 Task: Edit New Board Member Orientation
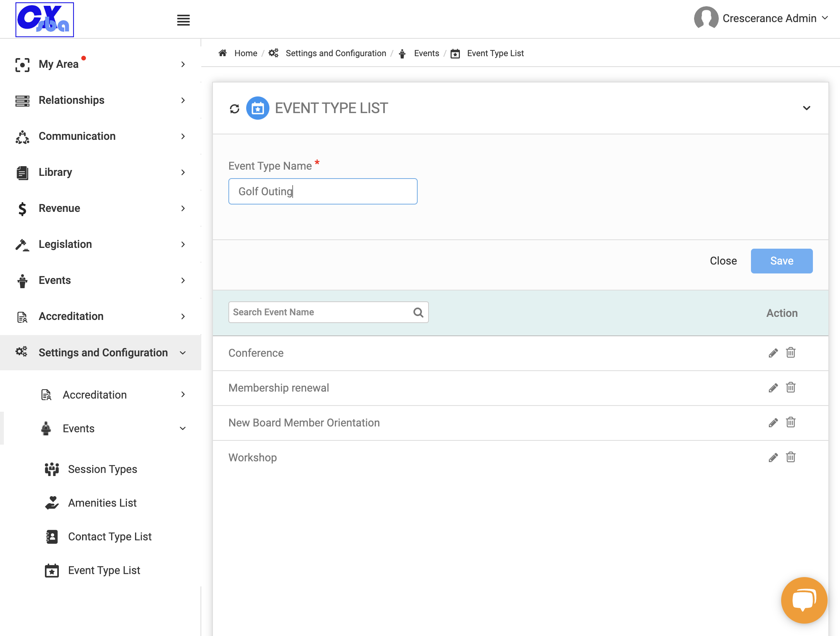(x=773, y=423)
